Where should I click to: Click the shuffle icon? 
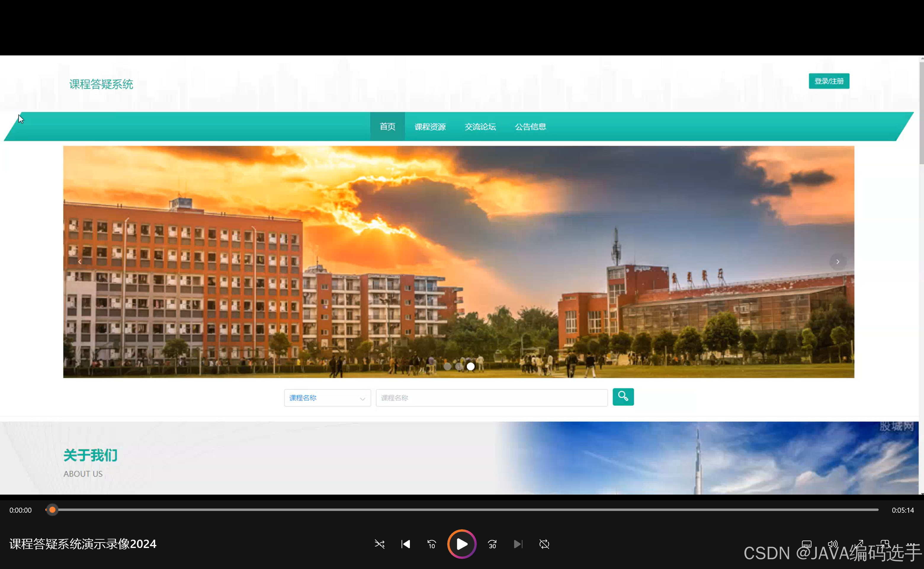pyautogui.click(x=379, y=544)
